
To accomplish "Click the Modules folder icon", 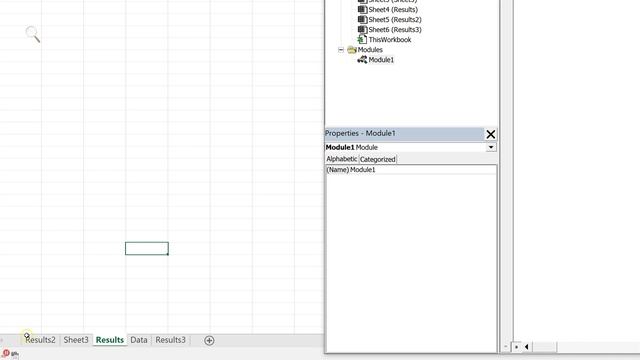I will click(352, 50).
